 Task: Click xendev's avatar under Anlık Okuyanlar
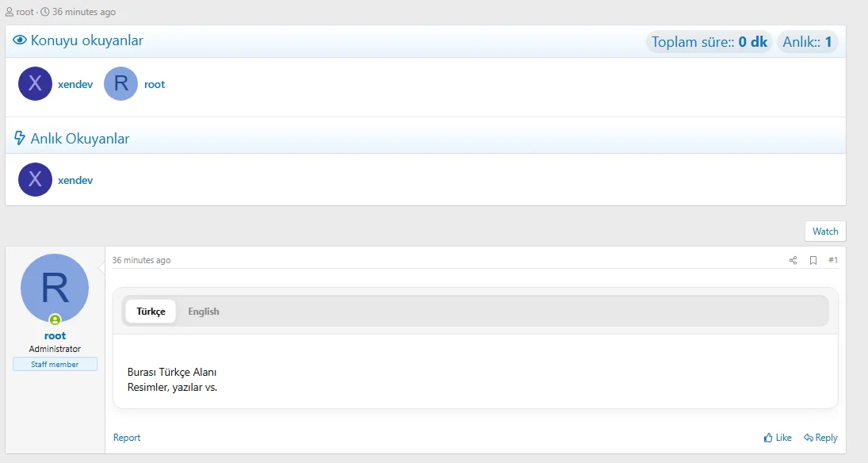35,180
